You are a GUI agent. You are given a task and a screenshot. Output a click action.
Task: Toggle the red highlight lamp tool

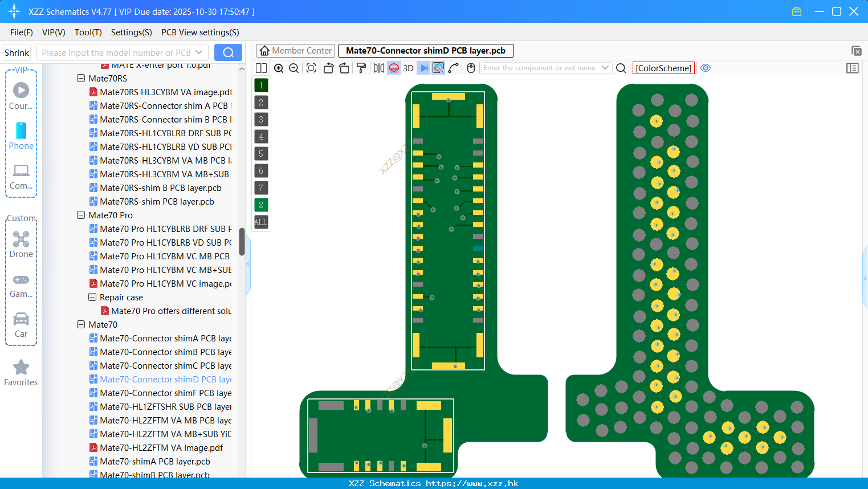click(x=394, y=68)
